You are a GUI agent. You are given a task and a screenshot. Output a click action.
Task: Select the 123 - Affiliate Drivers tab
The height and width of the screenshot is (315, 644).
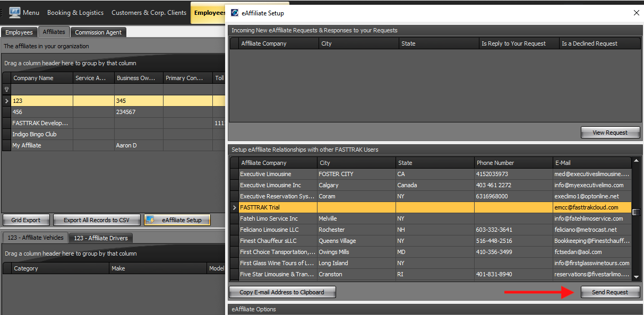click(x=101, y=238)
